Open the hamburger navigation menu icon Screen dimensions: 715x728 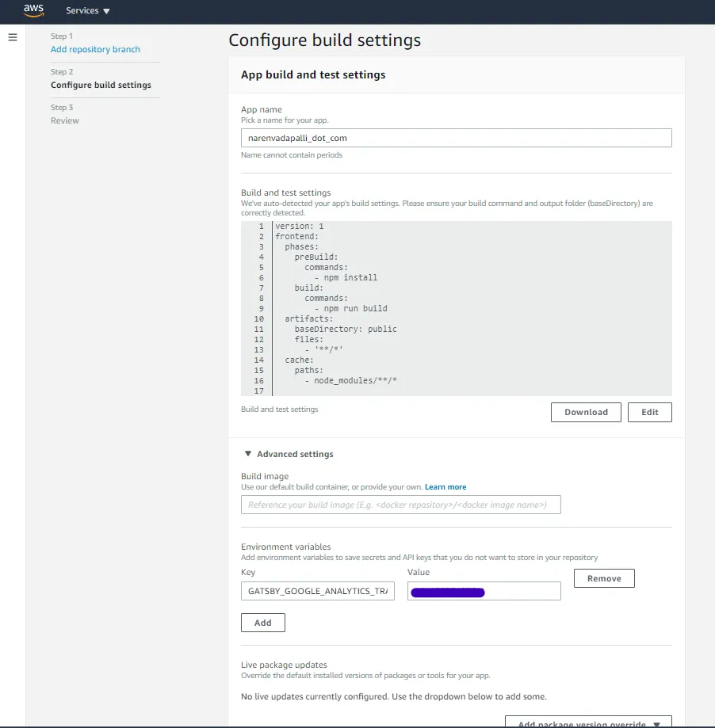click(13, 37)
